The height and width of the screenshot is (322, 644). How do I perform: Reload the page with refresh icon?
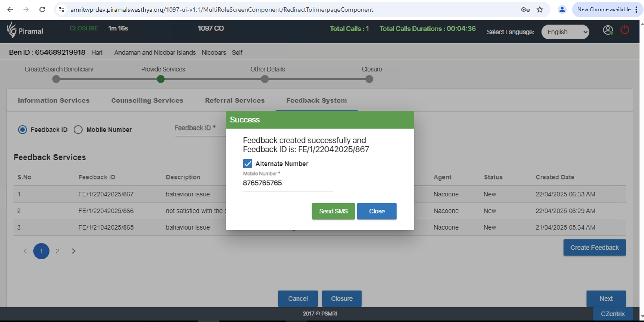42,9
